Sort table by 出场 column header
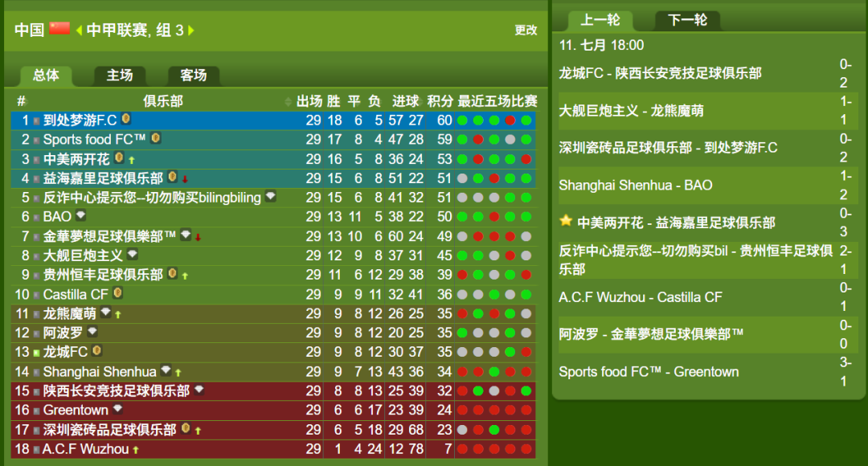868x466 pixels. pos(309,101)
